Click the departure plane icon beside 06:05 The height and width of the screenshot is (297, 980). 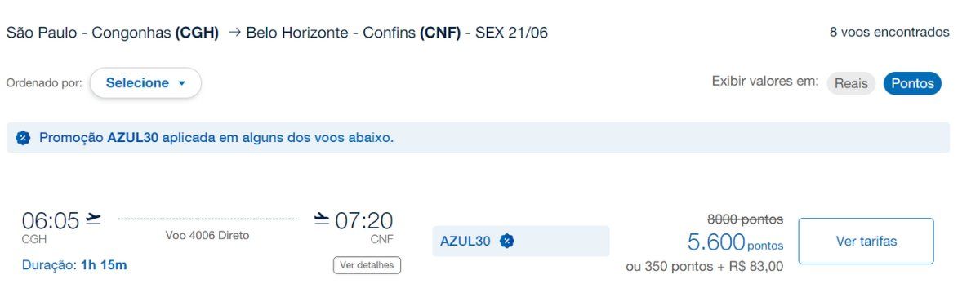[x=94, y=219]
